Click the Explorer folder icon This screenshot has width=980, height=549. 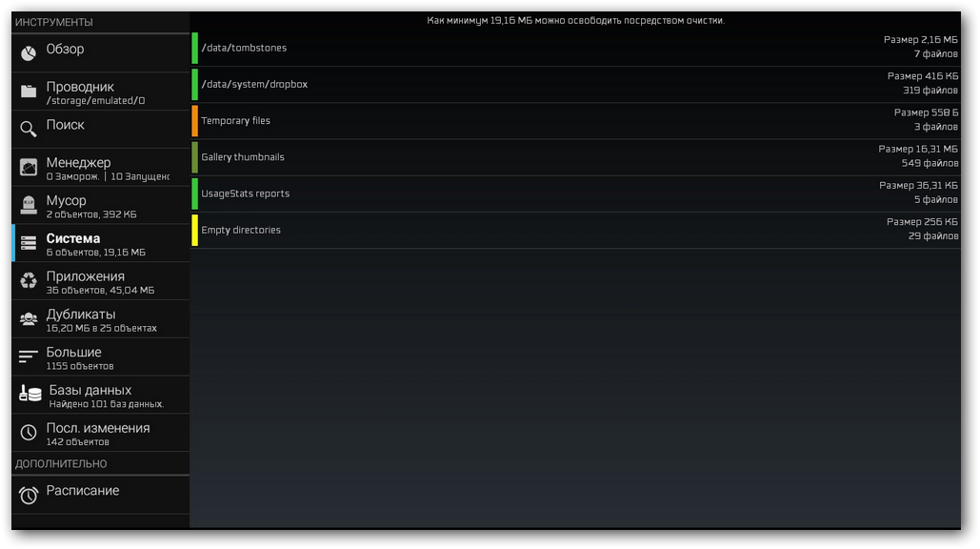(x=29, y=91)
